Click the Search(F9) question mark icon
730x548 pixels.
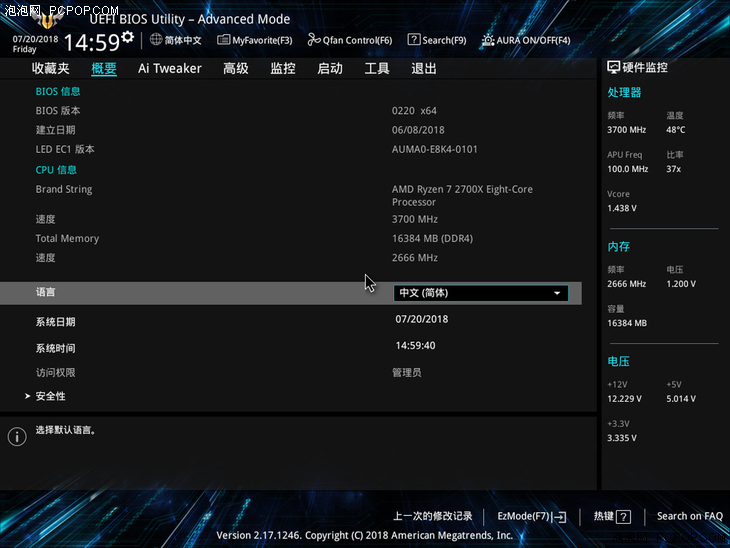point(413,40)
